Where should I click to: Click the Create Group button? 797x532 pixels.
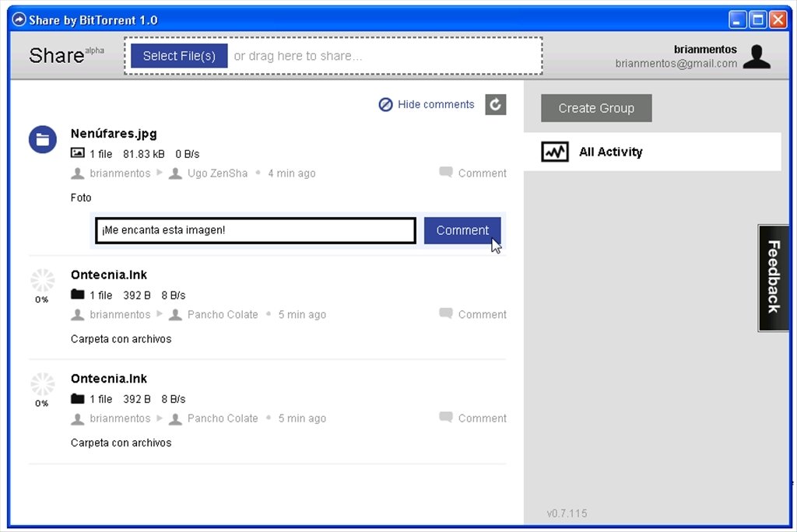(596, 107)
